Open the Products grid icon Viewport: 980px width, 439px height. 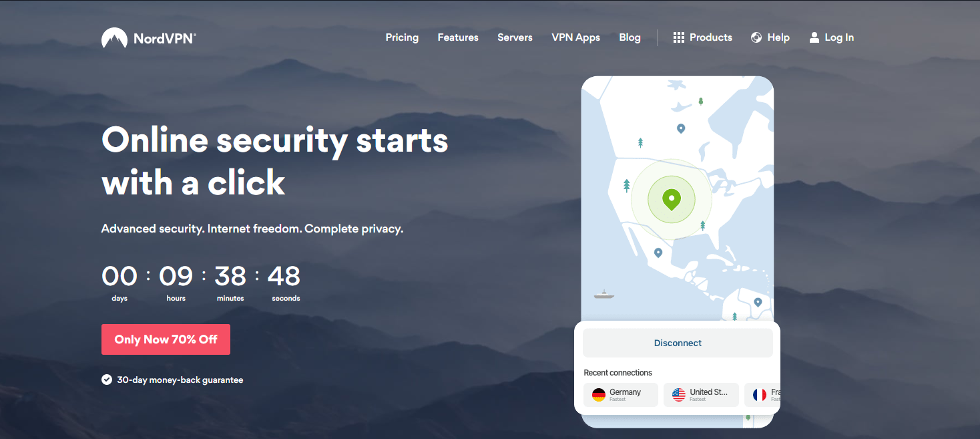(678, 37)
